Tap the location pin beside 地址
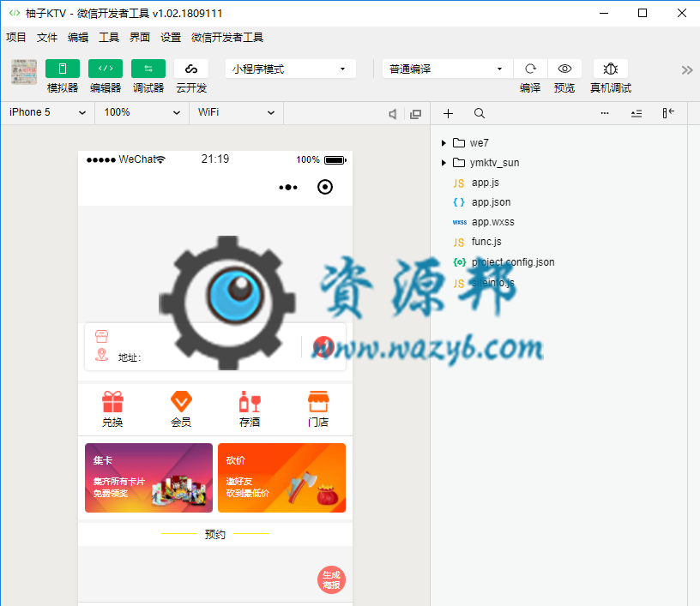 [102, 355]
